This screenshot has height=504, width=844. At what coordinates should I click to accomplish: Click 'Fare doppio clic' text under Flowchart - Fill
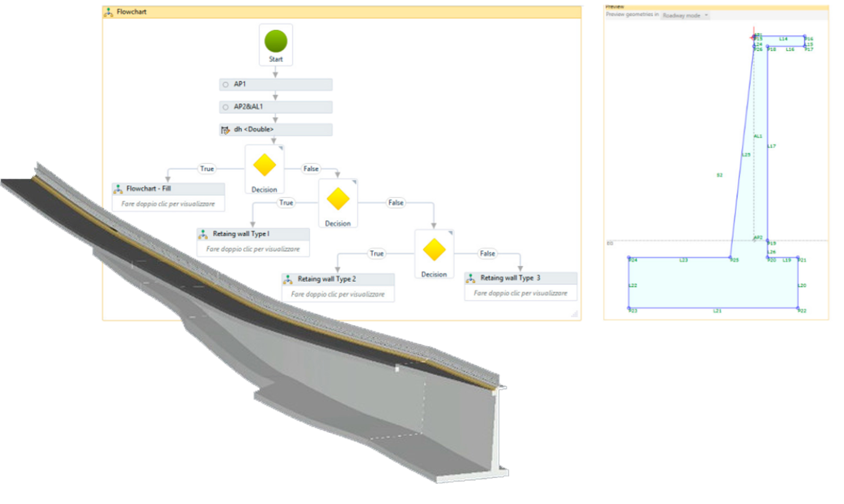[x=168, y=204]
